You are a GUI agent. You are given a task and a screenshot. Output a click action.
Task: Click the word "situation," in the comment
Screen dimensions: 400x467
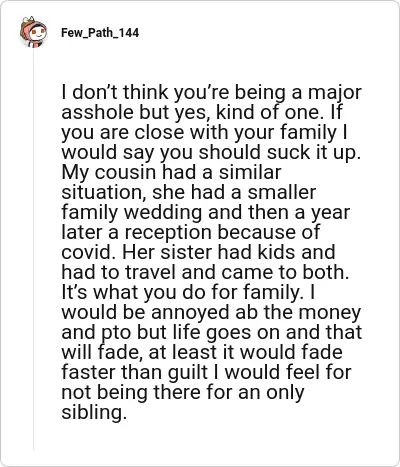coord(104,193)
